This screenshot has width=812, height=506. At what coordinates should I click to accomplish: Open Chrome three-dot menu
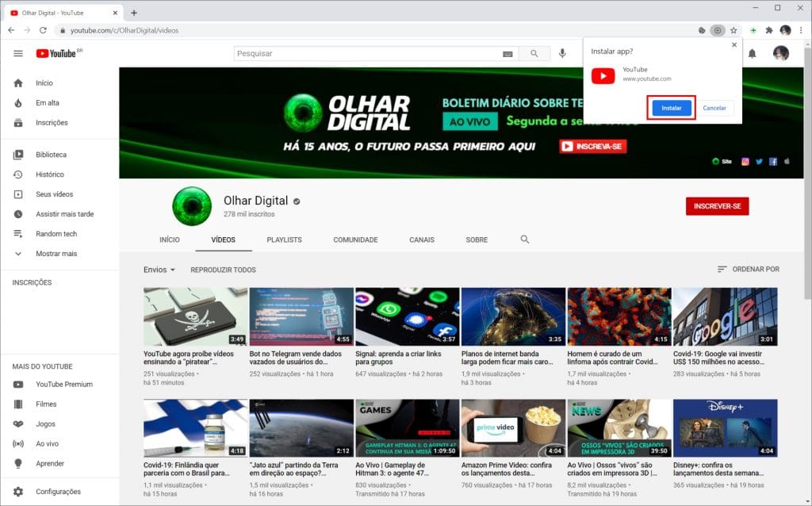(801, 31)
